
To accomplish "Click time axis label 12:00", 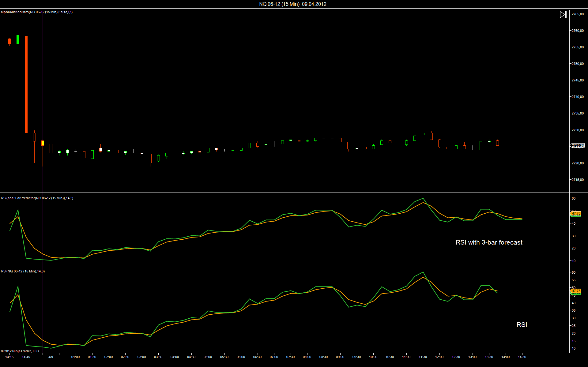I will pos(439,357).
